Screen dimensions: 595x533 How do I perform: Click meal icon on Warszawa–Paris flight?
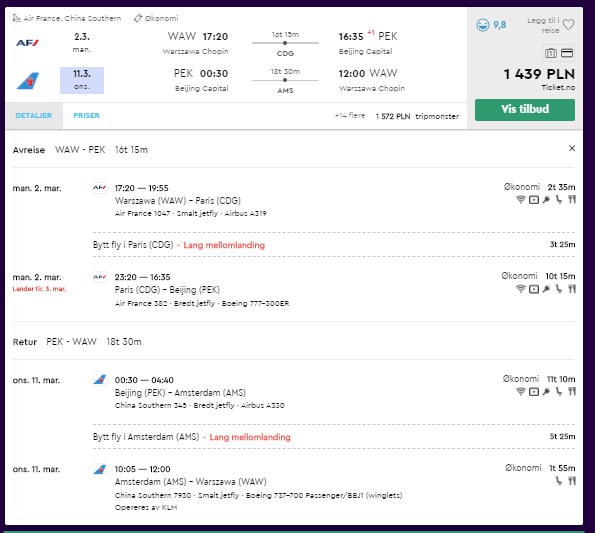click(572, 200)
